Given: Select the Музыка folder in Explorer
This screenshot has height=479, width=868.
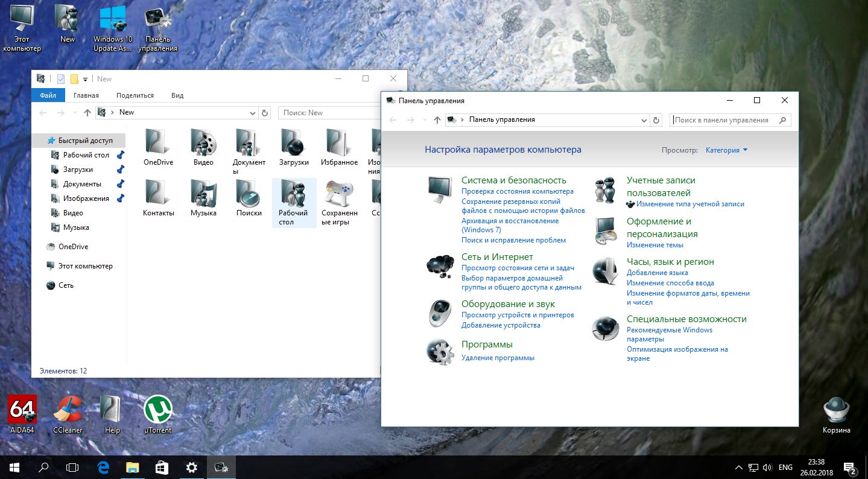Looking at the screenshot, I should 203,195.
